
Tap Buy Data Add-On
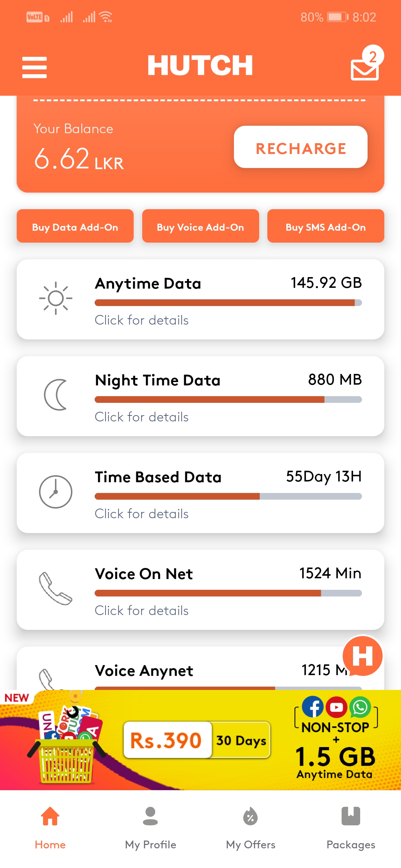click(75, 226)
